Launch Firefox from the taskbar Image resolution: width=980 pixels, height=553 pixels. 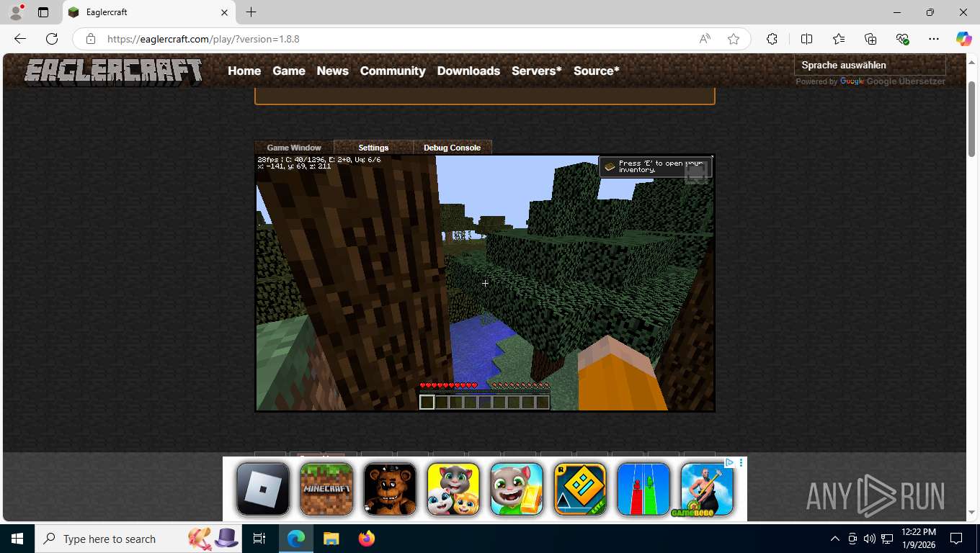coord(367,539)
